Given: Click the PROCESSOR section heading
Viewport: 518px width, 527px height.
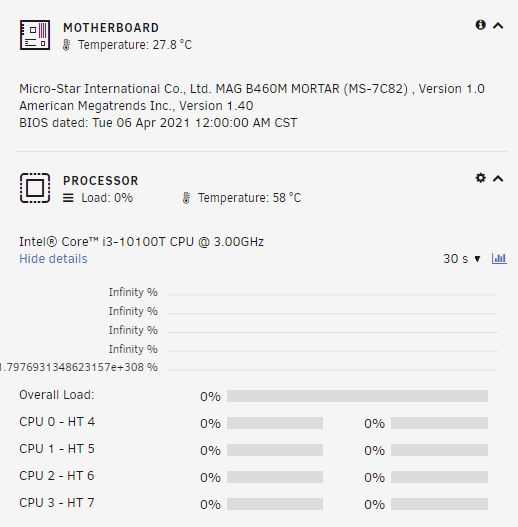Looking at the screenshot, I should (x=101, y=180).
